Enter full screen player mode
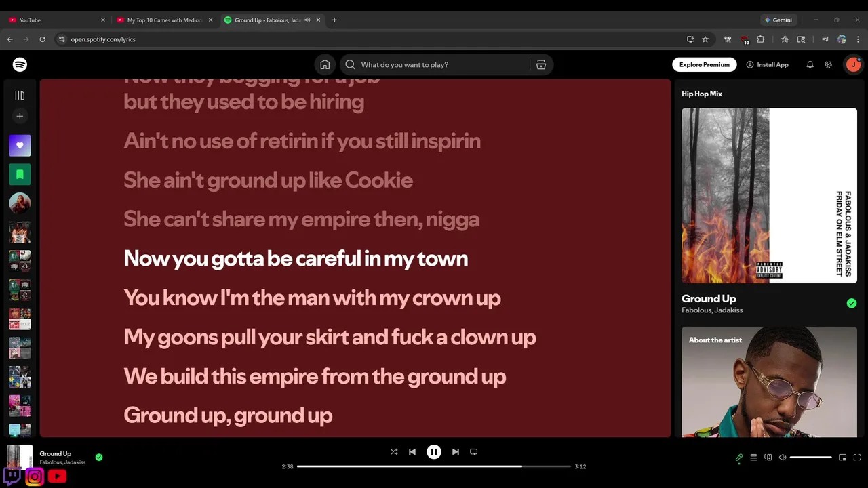 [857, 457]
